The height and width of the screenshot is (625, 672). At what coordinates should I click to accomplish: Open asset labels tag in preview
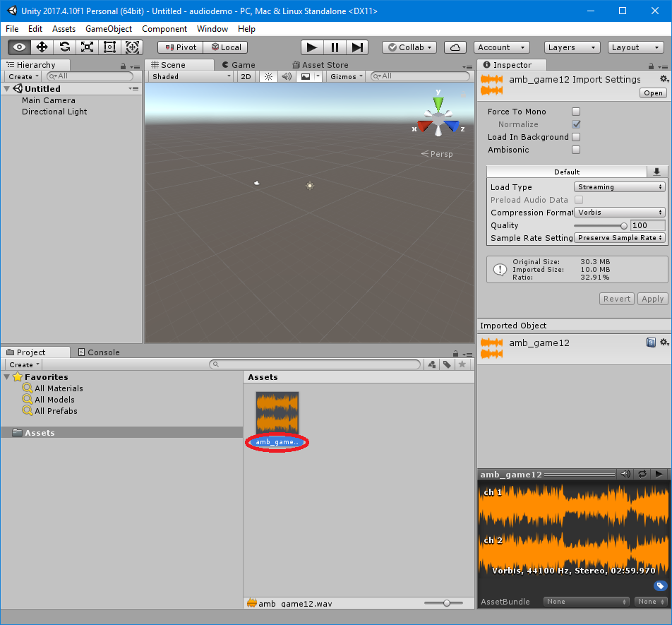click(x=661, y=585)
